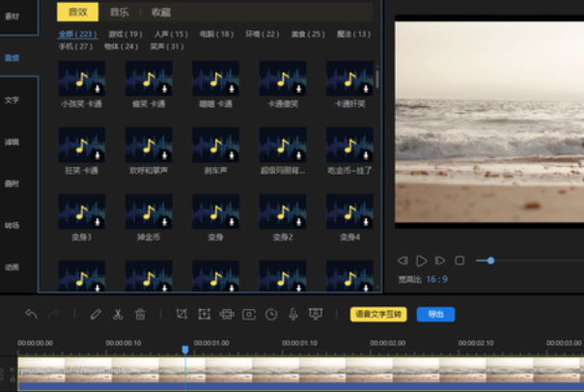This screenshot has height=392, width=584.
Task: Open the 收藏 favorites tab
Action: click(161, 12)
